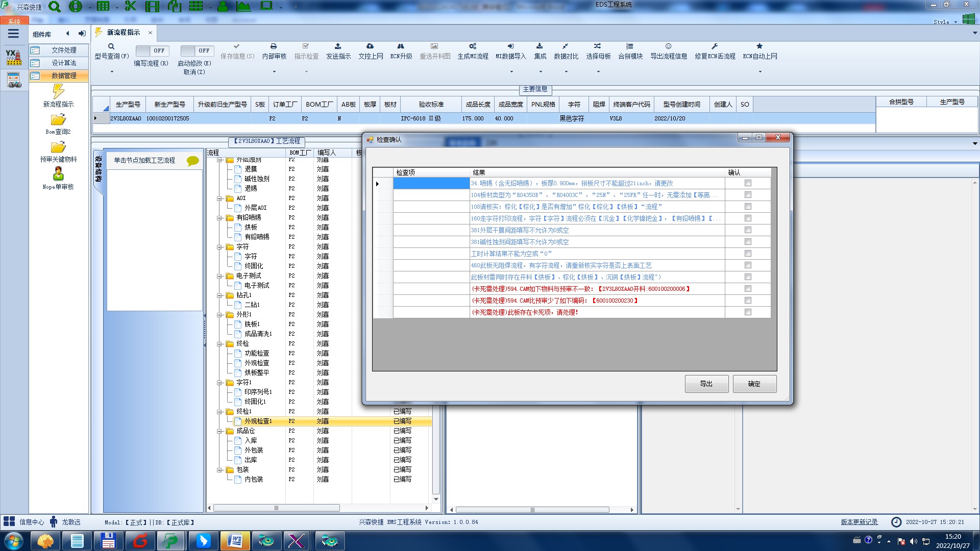Collapse the 成品仓 folder node
The image size is (980, 551).
pyautogui.click(x=219, y=431)
